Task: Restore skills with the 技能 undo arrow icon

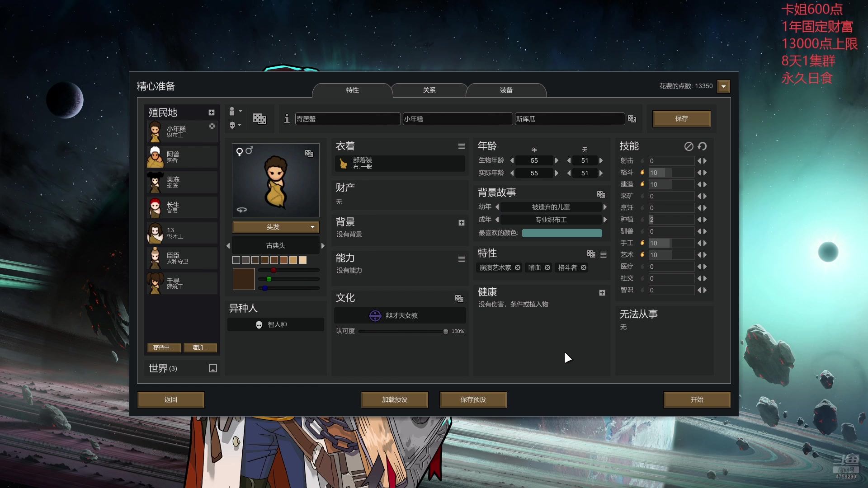Action: coord(702,146)
